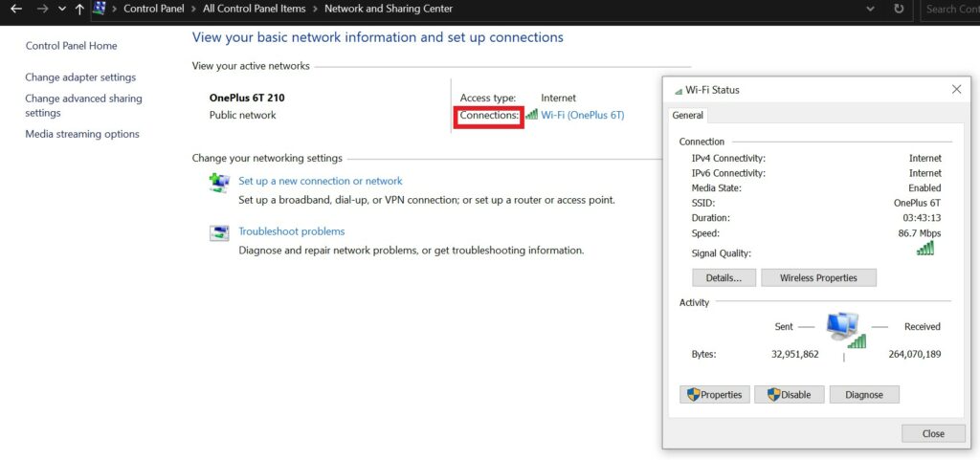This screenshot has height=460, width=980.
Task: Click Internet next to Access type
Action: (558, 98)
